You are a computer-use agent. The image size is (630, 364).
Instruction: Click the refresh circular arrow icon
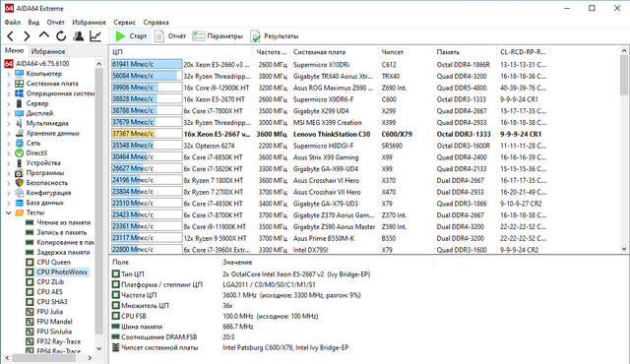tap(61, 36)
